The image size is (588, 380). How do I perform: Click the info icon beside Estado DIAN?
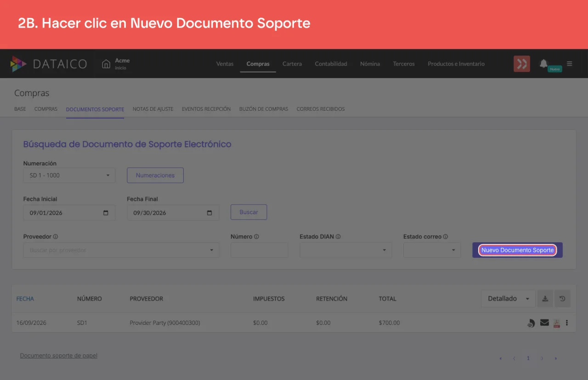click(x=338, y=237)
